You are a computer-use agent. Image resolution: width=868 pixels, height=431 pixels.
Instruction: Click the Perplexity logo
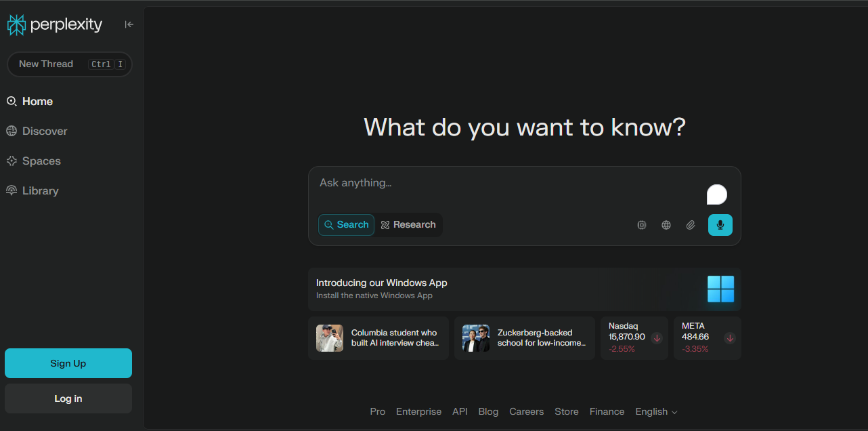pyautogui.click(x=55, y=25)
